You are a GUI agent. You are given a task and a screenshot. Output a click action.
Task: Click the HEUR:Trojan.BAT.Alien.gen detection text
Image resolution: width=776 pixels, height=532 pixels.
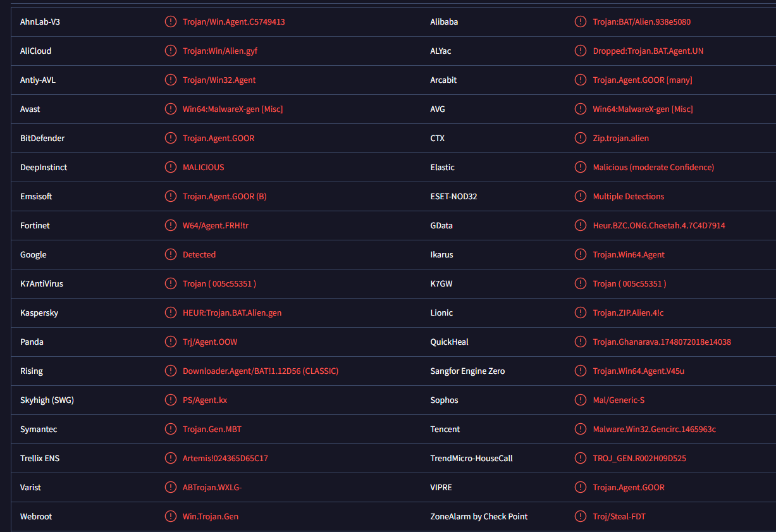(232, 312)
